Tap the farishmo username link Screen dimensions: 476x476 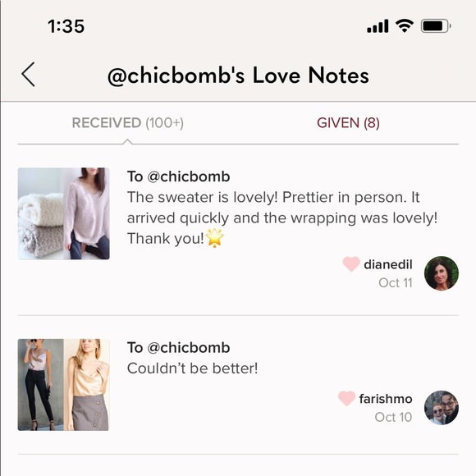tap(386, 399)
